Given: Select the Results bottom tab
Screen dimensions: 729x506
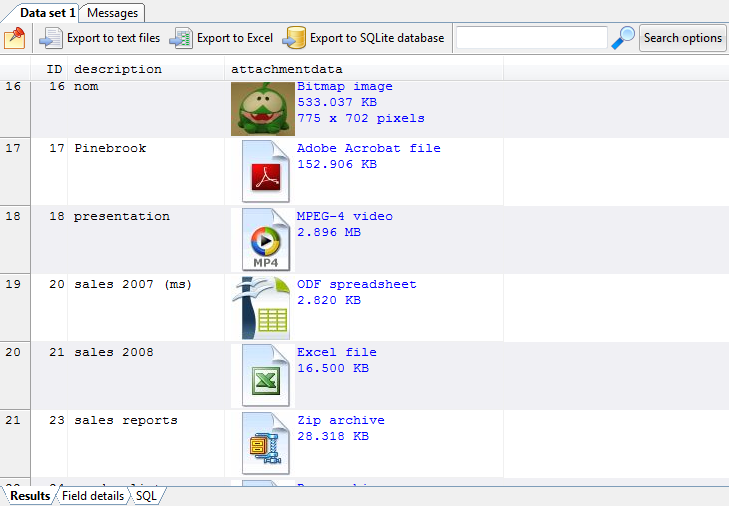Looking at the screenshot, I should pos(30,496).
